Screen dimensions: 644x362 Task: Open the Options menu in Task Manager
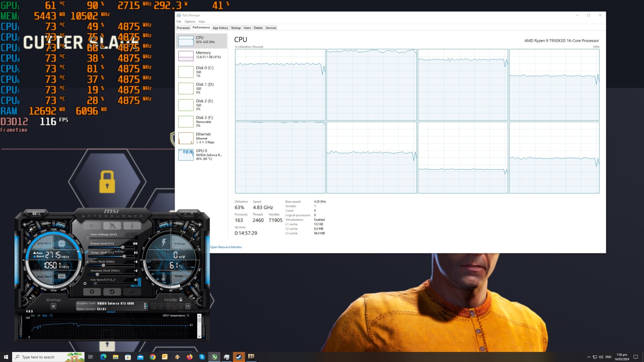[x=190, y=21]
